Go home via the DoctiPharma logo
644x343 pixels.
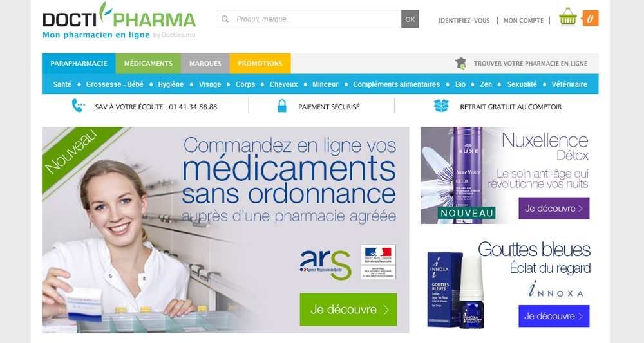pyautogui.click(x=119, y=21)
